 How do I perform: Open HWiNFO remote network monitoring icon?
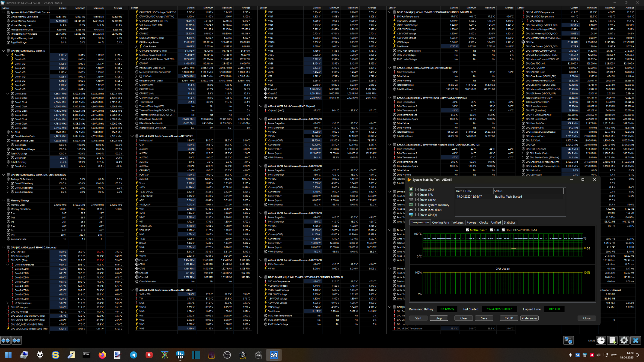568,340
